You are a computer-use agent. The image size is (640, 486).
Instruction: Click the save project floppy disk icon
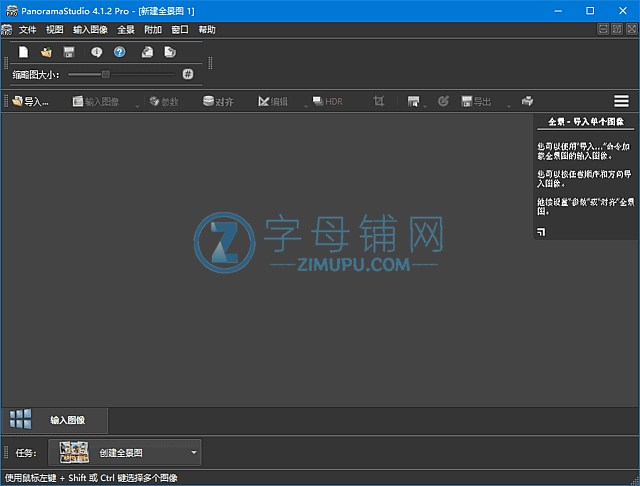pyautogui.click(x=69, y=52)
